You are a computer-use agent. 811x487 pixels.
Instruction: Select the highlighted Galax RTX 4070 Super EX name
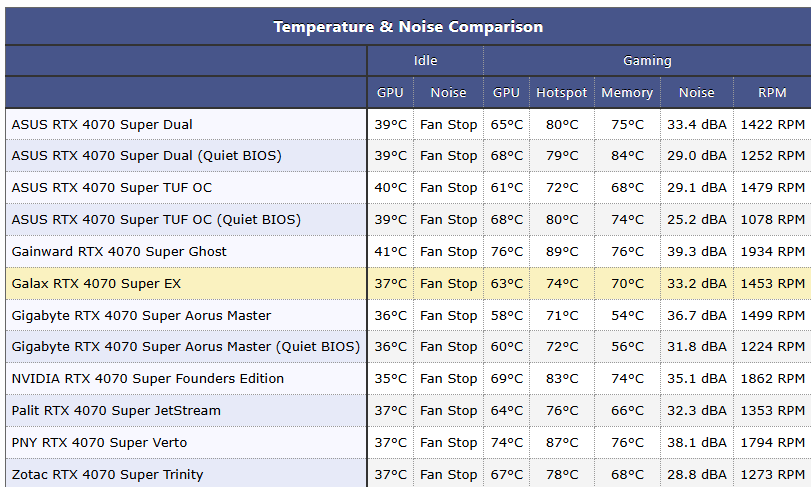[x=97, y=283]
